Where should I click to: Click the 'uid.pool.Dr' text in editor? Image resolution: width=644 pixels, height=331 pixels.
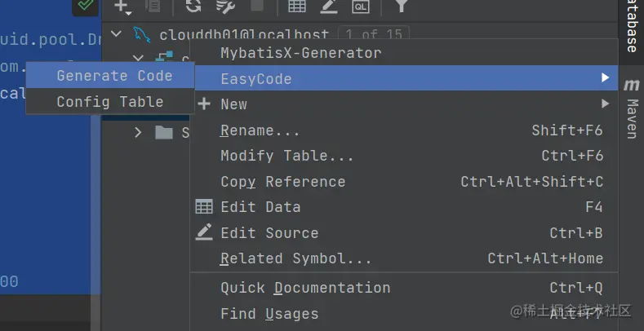[51, 39]
